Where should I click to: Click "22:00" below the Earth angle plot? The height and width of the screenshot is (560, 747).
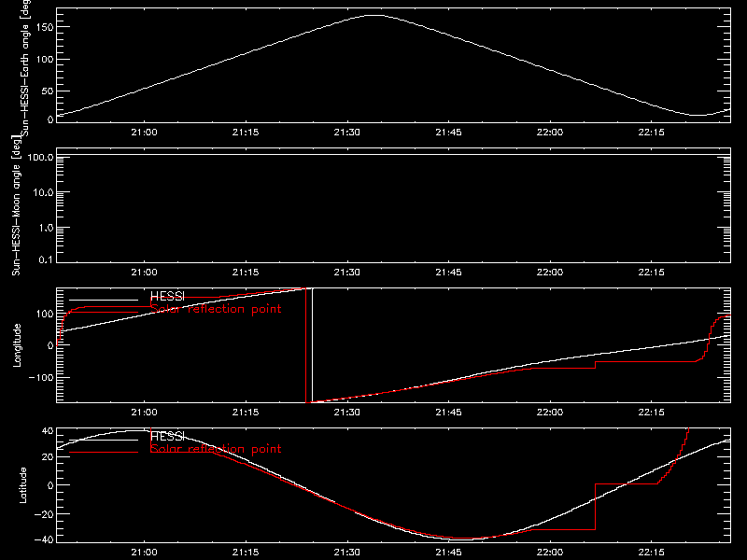click(550, 132)
